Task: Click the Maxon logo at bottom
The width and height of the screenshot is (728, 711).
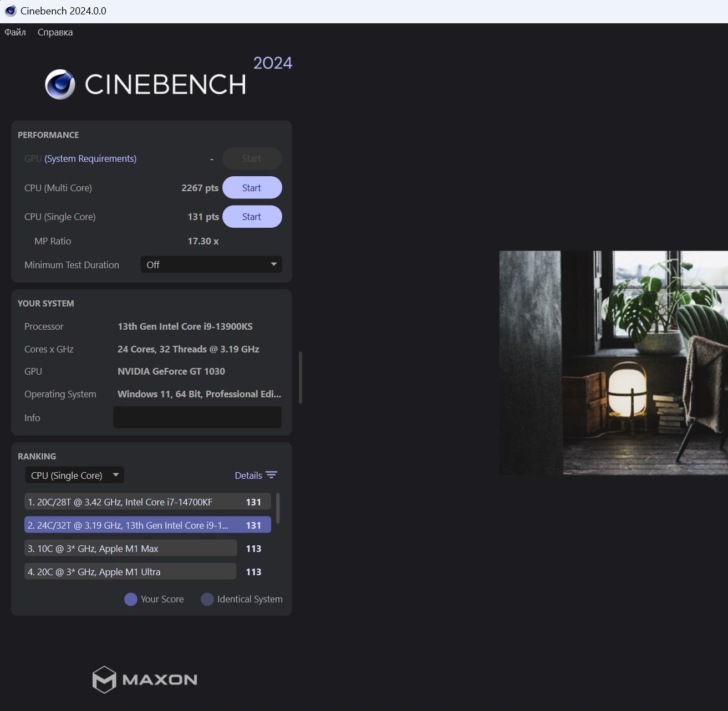Action: pos(145,679)
